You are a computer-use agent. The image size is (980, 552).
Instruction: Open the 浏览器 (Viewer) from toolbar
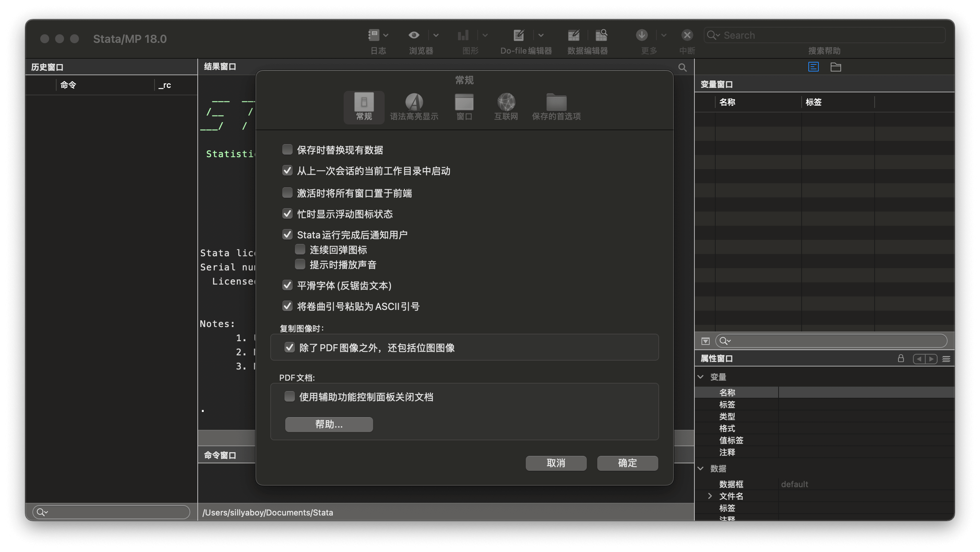(x=414, y=35)
